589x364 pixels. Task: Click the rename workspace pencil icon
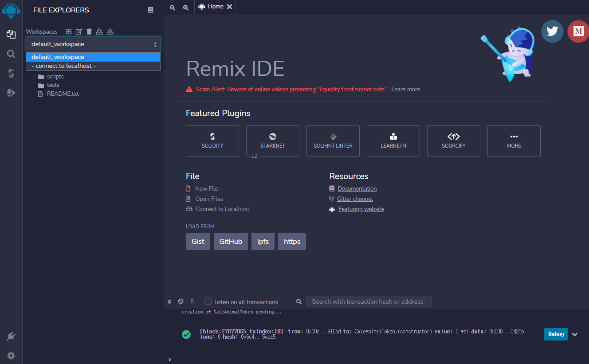79,31
